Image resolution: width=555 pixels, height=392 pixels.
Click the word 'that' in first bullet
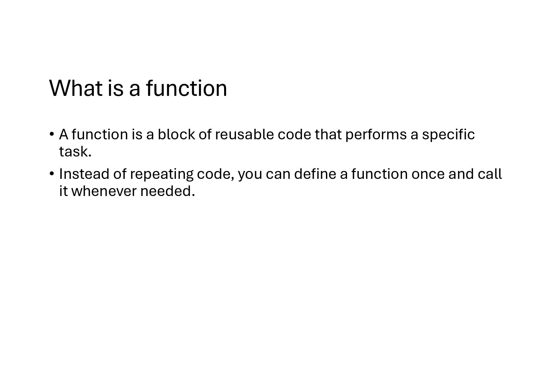(x=328, y=134)
